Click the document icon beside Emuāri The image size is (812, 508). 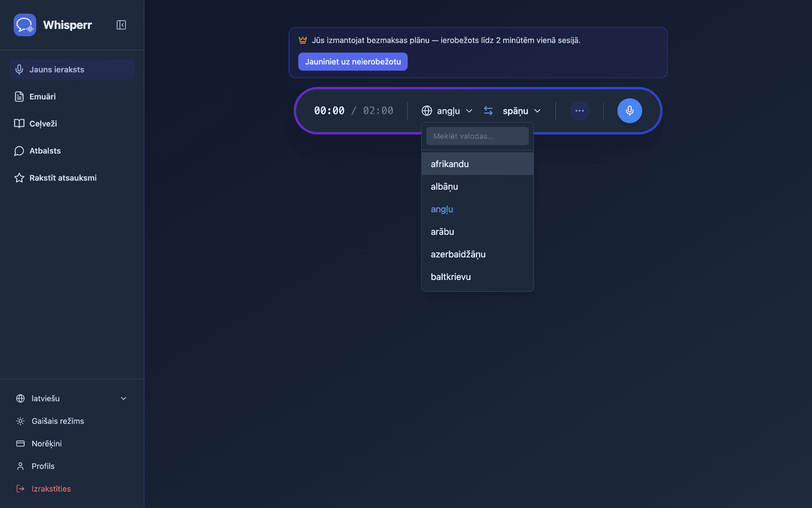point(19,97)
